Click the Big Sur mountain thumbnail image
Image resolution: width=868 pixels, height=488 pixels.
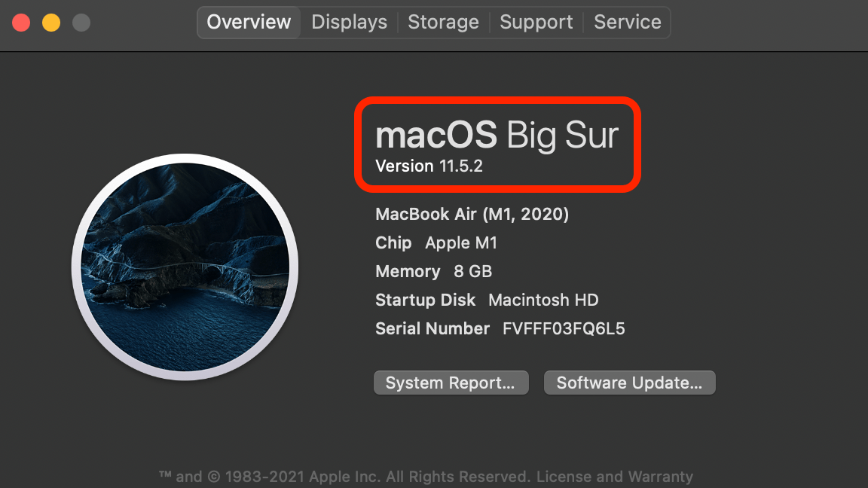pyautogui.click(x=185, y=267)
